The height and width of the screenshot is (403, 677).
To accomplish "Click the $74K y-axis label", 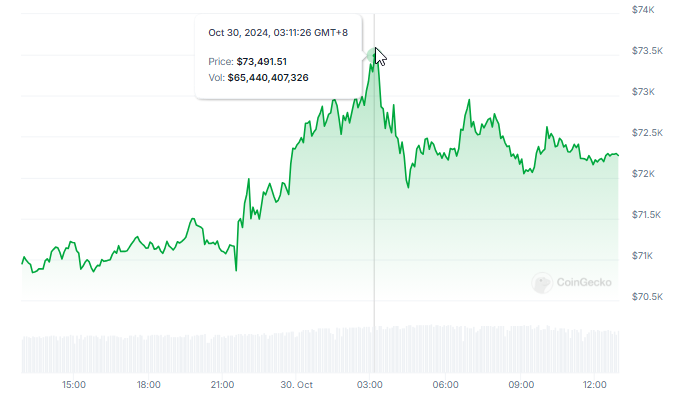I will pos(643,10).
